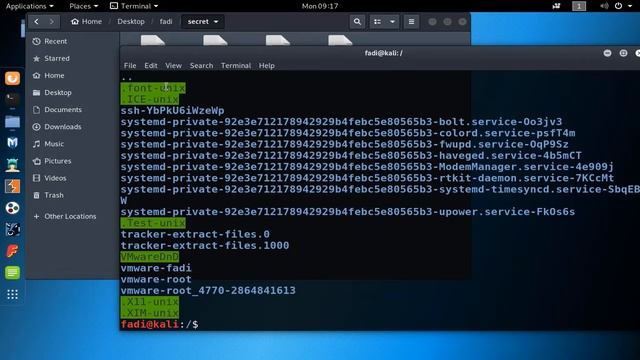Open the terminal Search menu
Image resolution: width=640 pixels, height=360 pixels.
[x=201, y=66]
